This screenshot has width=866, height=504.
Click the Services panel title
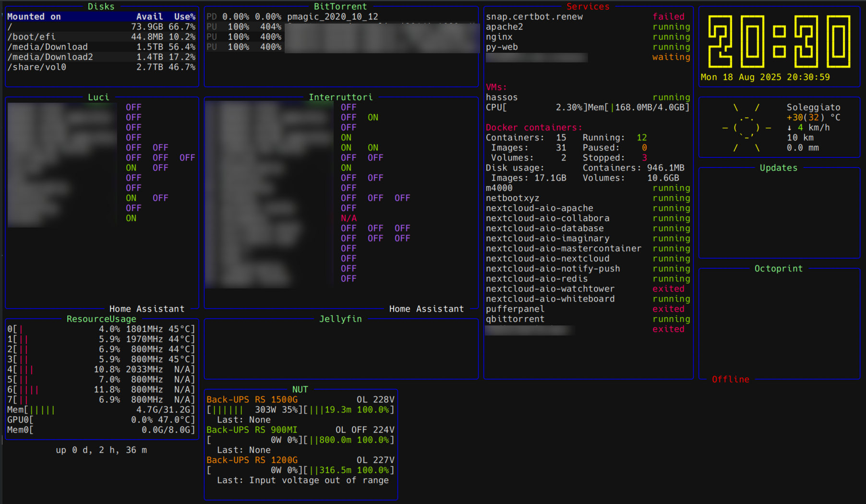(588, 6)
